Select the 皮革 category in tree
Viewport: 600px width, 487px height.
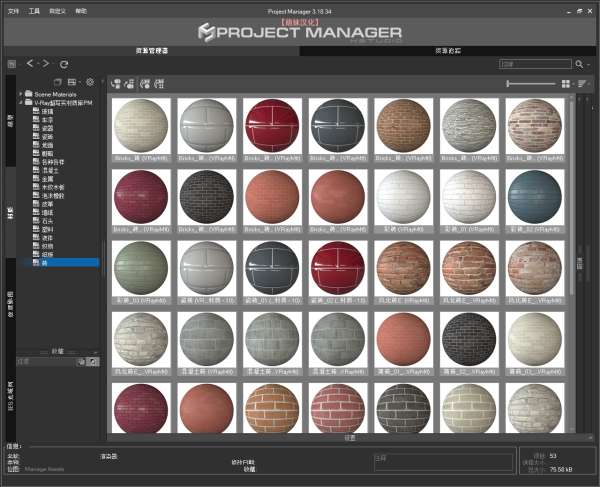48,204
